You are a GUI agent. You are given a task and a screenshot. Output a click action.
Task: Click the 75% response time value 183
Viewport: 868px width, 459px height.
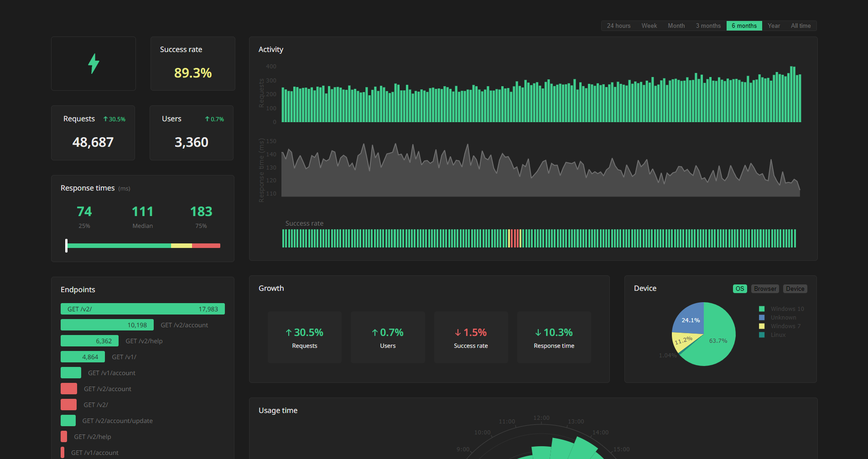(x=201, y=211)
